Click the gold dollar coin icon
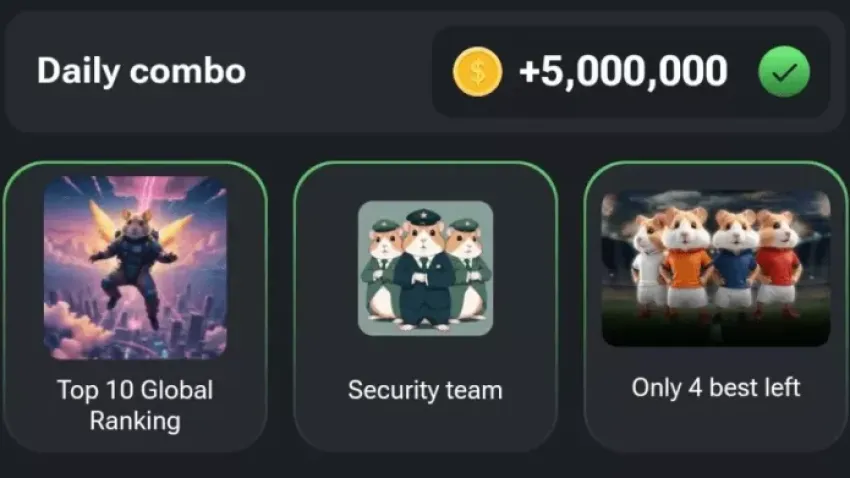The image size is (850, 478). [477, 72]
